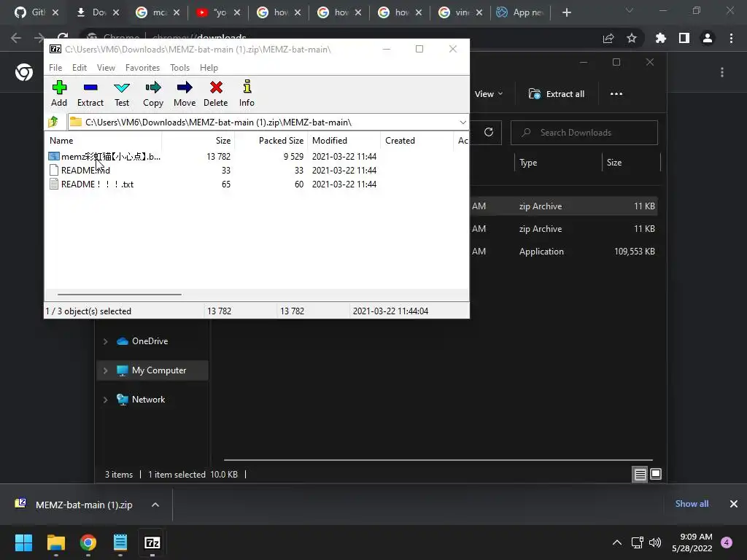
Task: Click the 7-Zip horizontal scrollbar
Action: tap(119, 295)
